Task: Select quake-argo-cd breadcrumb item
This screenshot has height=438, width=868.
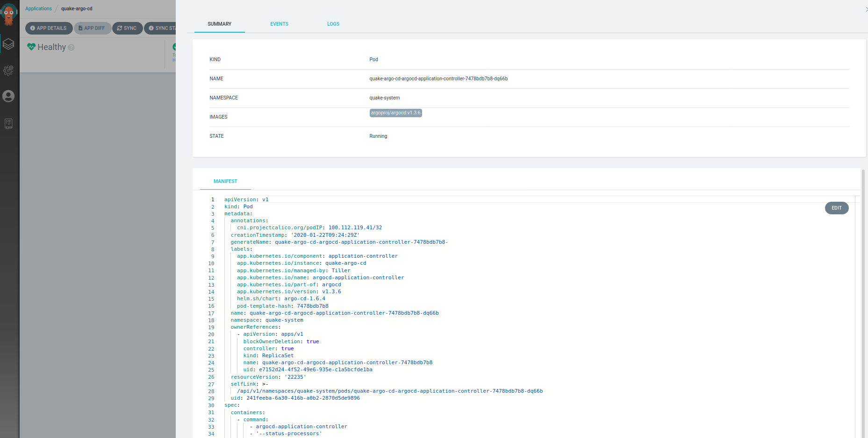Action: coord(77,8)
